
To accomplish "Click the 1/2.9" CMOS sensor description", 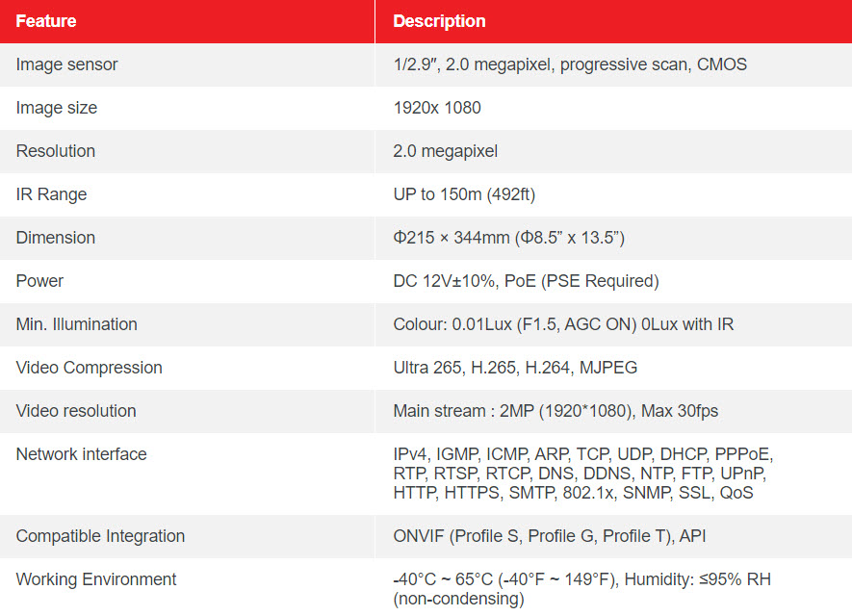I will point(570,64).
